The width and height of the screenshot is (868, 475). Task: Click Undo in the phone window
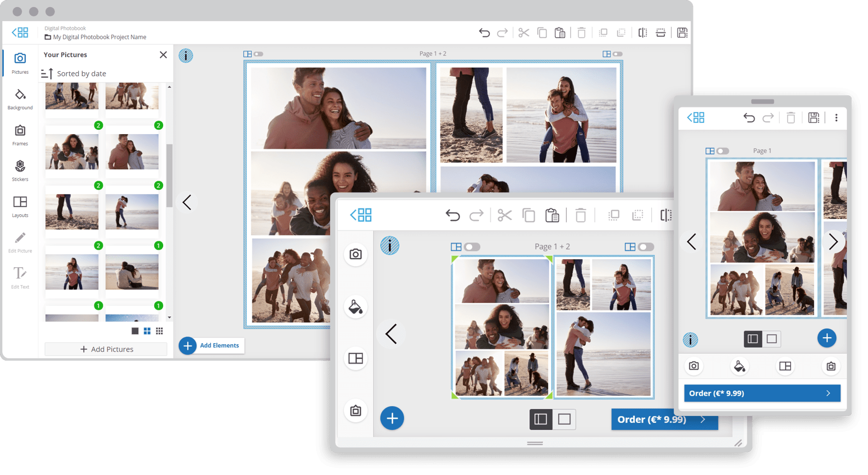(x=749, y=118)
